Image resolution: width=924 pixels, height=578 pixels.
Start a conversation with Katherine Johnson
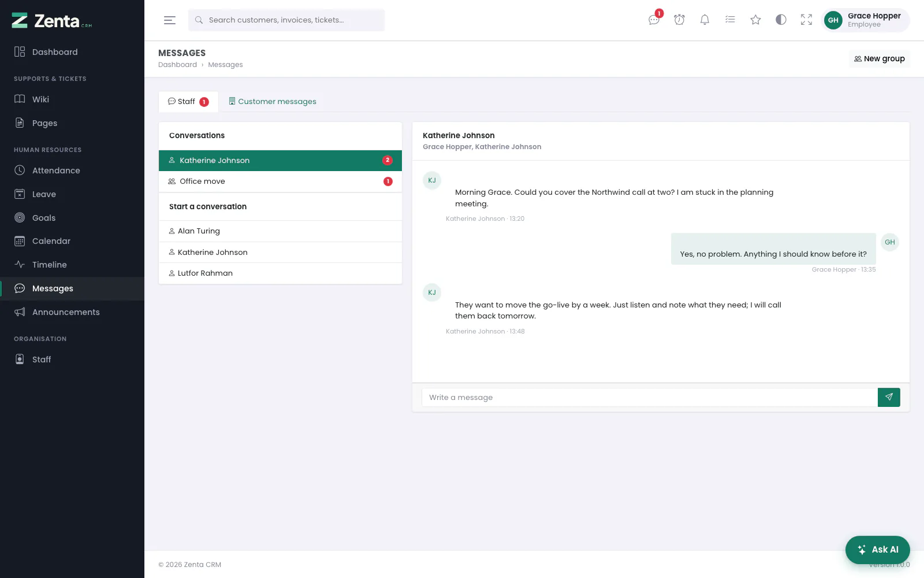click(x=280, y=253)
